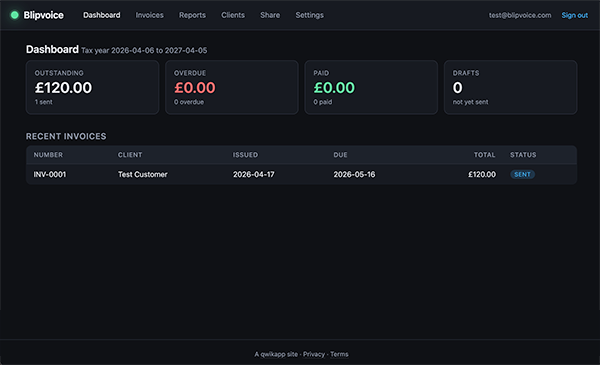Image resolution: width=600 pixels, height=365 pixels.
Task: Click the 'not yet sent' label
Action: 470,102
